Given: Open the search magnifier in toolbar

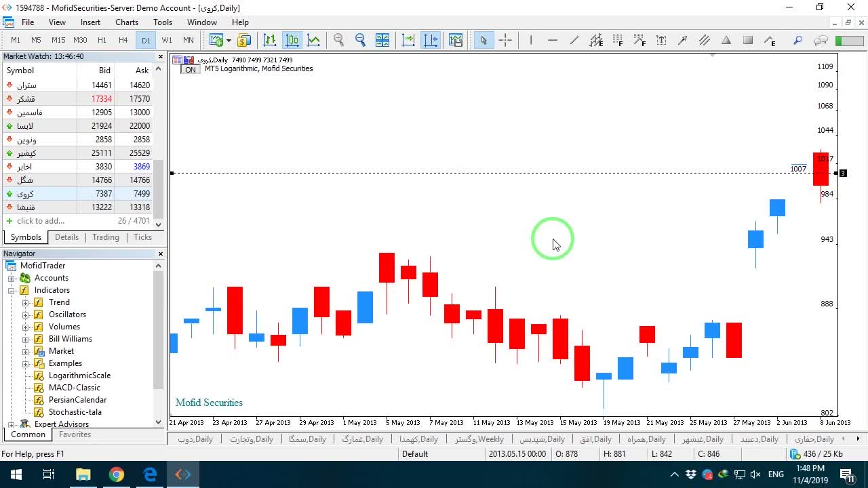Looking at the screenshot, I should 797,40.
